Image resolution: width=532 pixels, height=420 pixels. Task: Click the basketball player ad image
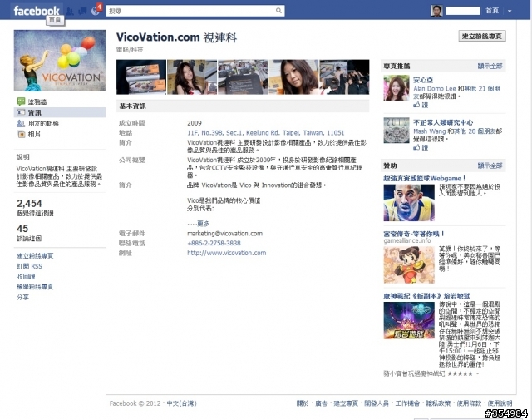(409, 203)
